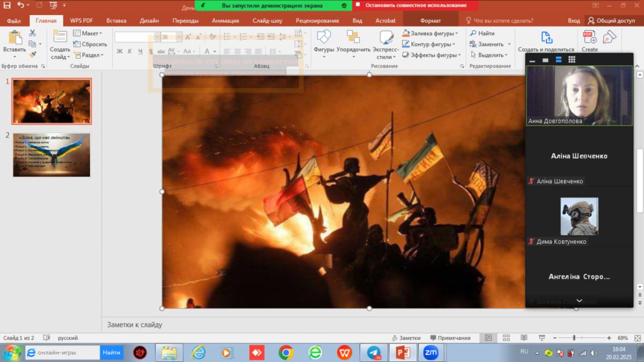This screenshot has height=362, width=644.
Task: Click the Format Painter brush icon
Action: 32,54
